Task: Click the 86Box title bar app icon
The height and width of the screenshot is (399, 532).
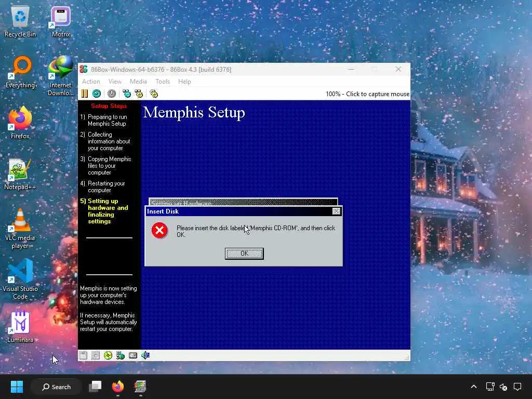Action: pyautogui.click(x=84, y=70)
